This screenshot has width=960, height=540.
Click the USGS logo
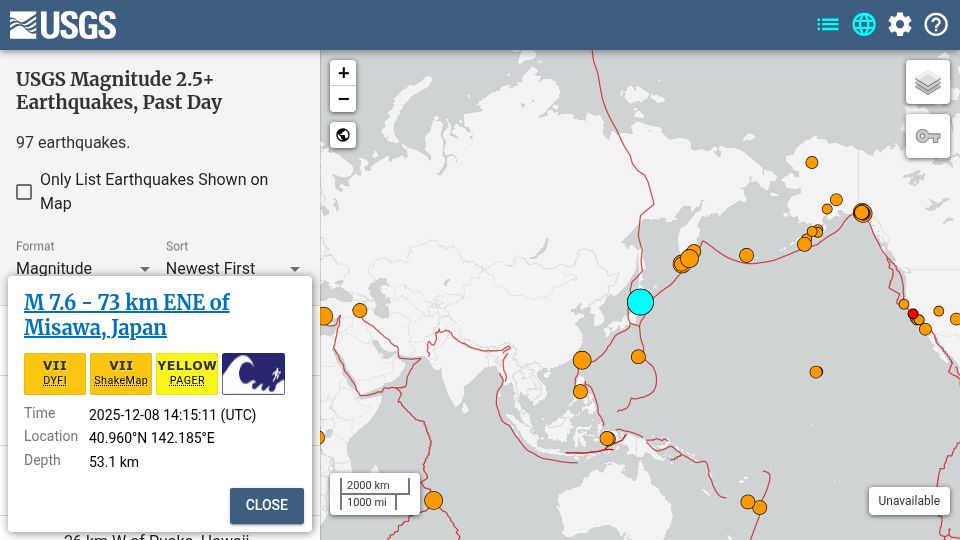point(63,25)
